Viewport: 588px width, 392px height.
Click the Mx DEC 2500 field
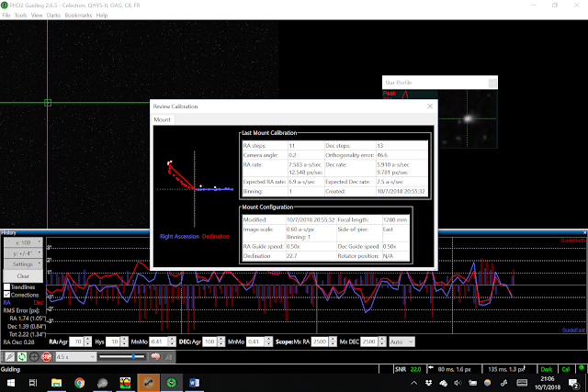369,342
